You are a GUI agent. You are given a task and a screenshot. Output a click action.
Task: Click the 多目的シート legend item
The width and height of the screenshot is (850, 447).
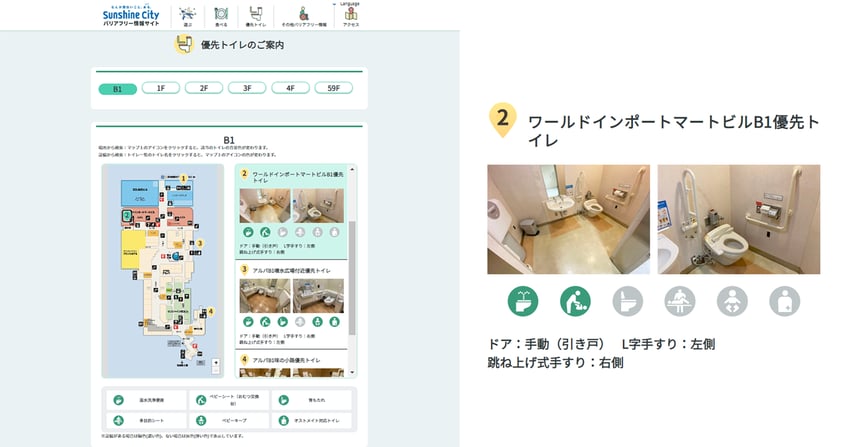tap(146, 420)
